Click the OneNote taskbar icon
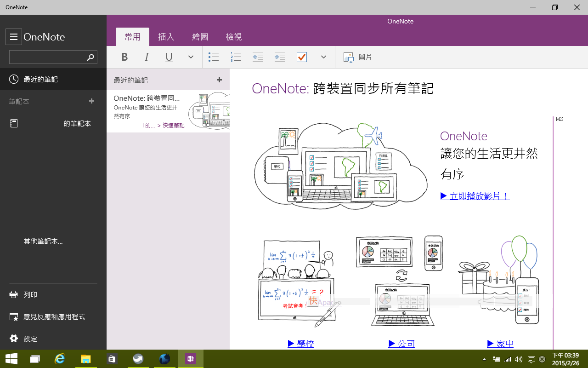 pyautogui.click(x=191, y=359)
